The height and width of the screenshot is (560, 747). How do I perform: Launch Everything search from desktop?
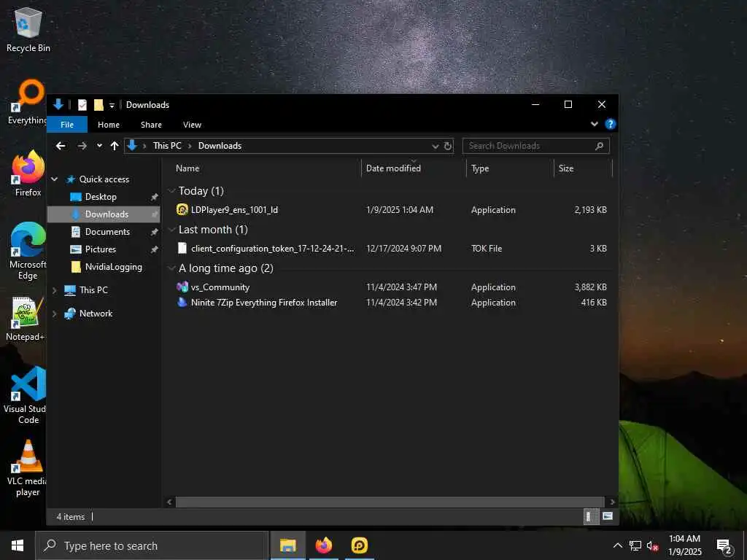coord(28,102)
